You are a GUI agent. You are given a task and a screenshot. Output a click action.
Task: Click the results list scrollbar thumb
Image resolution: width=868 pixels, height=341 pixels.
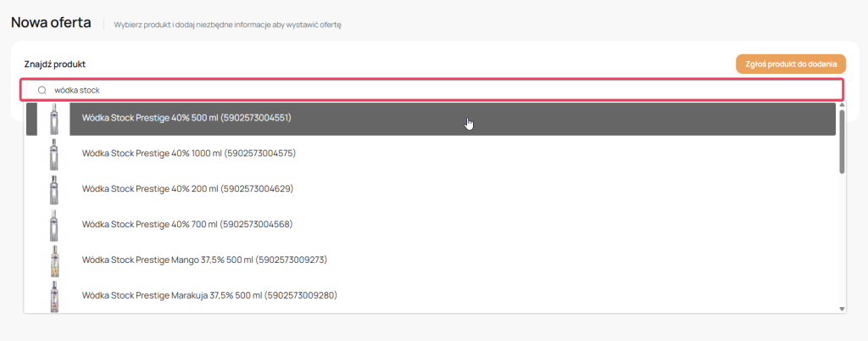842,140
